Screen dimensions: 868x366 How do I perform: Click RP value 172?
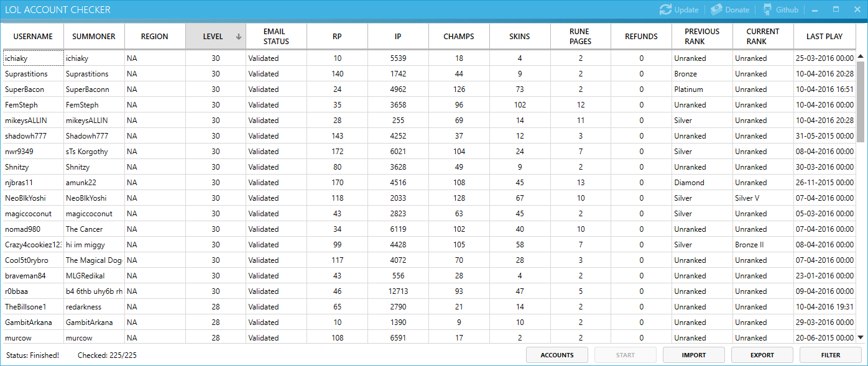337,152
